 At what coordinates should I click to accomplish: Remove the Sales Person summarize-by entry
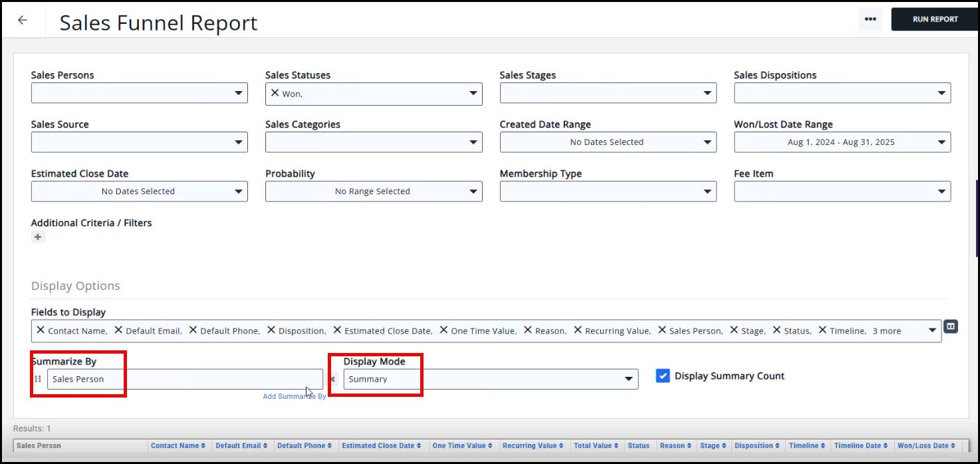click(333, 379)
